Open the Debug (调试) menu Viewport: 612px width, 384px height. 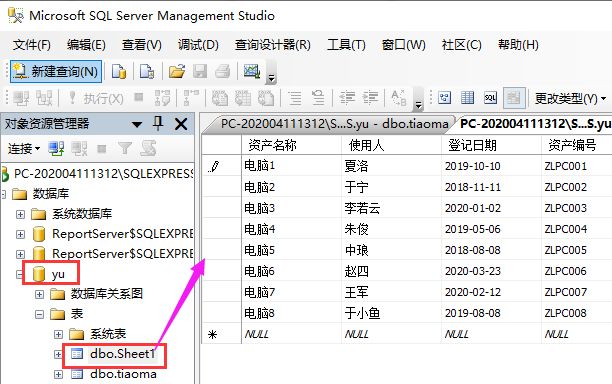click(x=198, y=45)
